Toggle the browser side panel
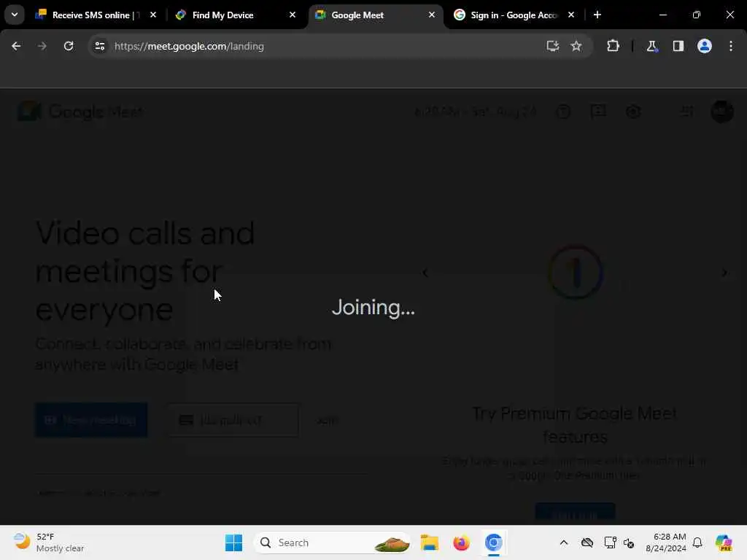The width and height of the screenshot is (747, 560). [678, 46]
